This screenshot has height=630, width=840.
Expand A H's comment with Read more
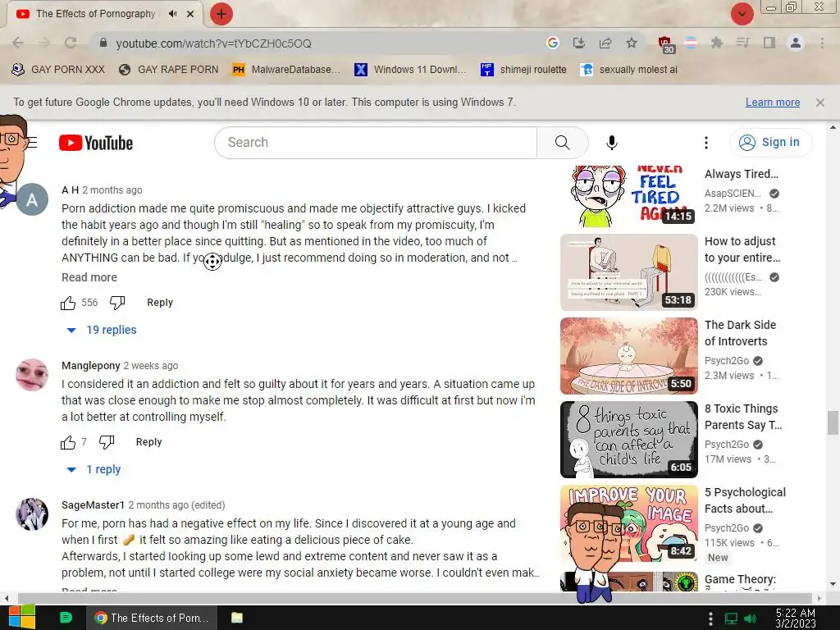[89, 277]
